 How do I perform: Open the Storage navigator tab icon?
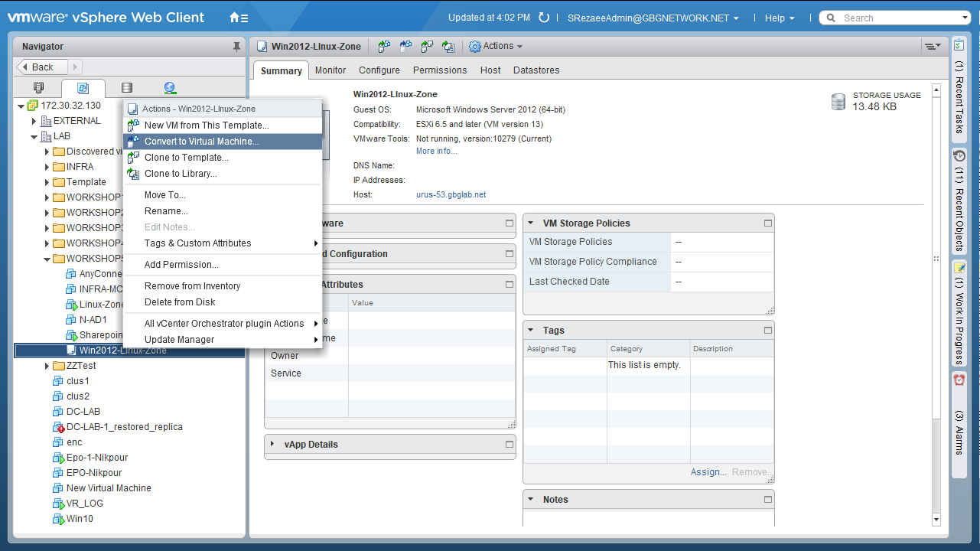pos(127,88)
